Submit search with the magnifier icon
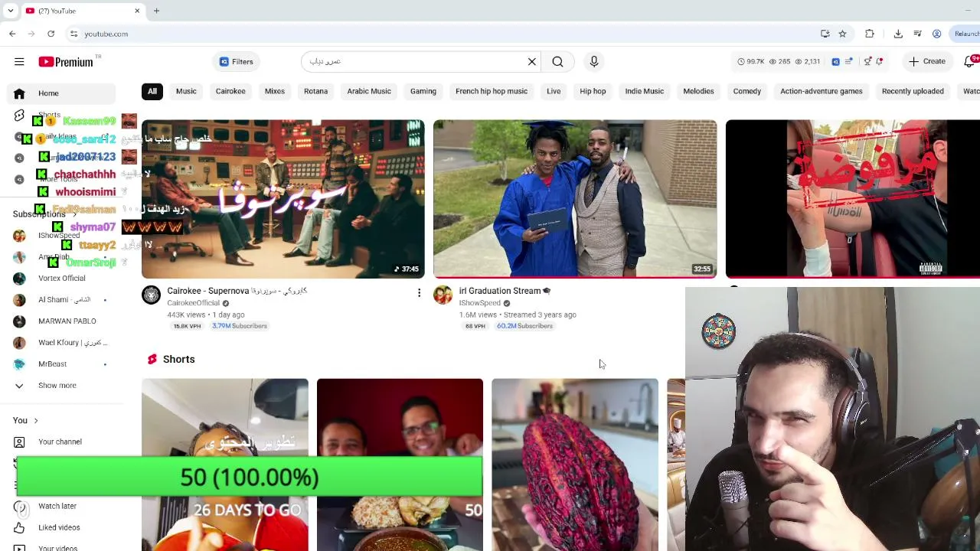 pos(557,62)
